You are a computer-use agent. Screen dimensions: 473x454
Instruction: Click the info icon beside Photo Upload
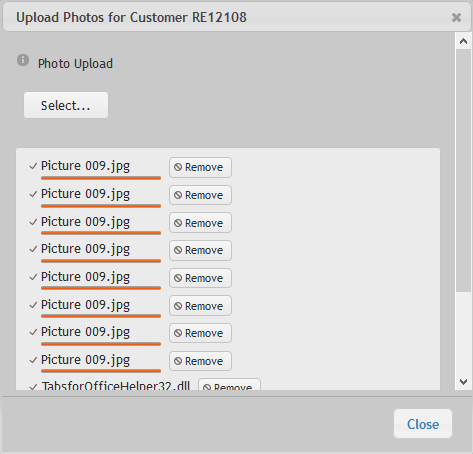(23, 60)
